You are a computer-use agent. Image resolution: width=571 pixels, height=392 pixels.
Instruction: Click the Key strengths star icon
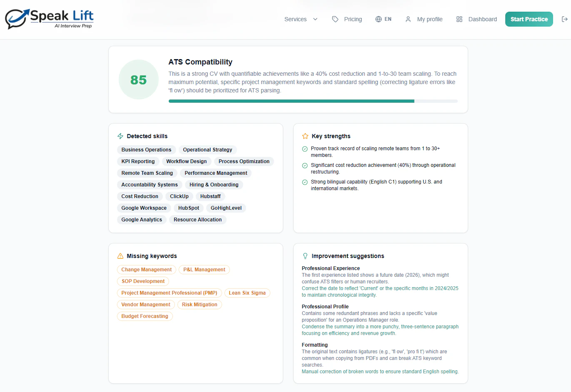coord(305,136)
